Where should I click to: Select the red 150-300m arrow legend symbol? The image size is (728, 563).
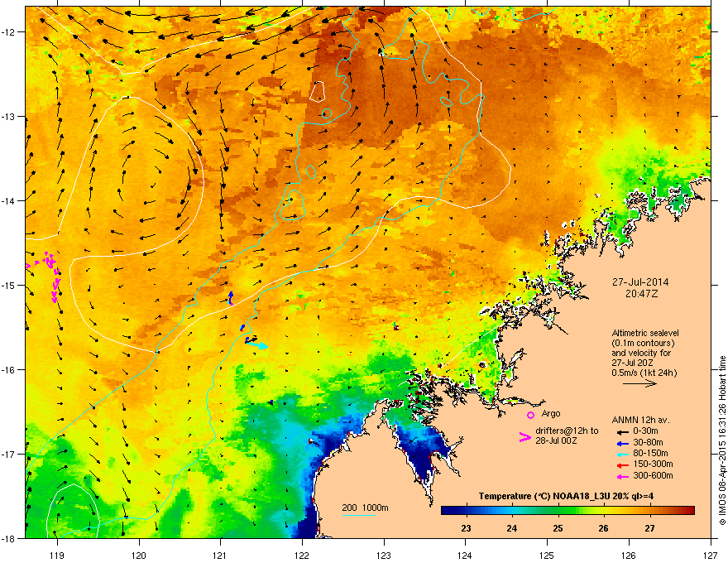pyautogui.click(x=623, y=464)
